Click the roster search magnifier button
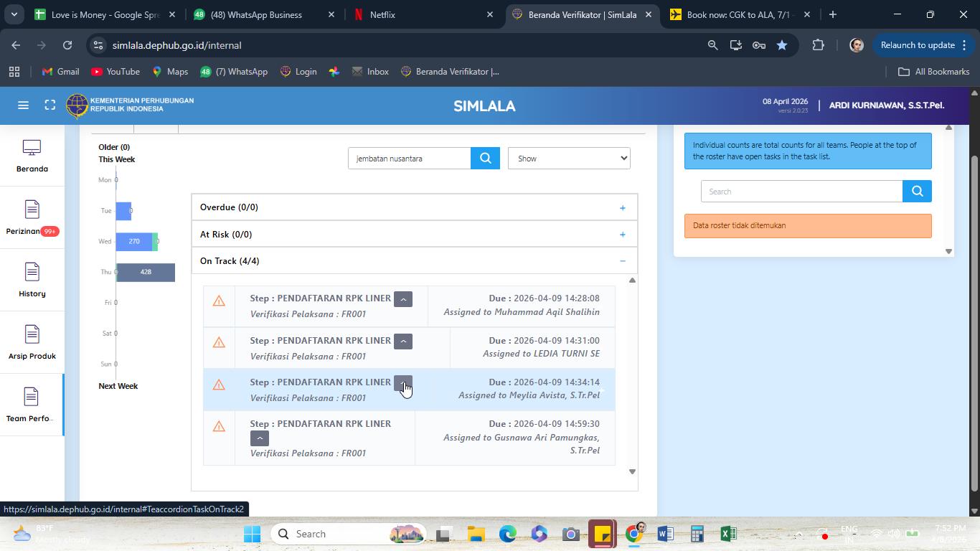Image resolution: width=980 pixels, height=551 pixels. click(917, 192)
